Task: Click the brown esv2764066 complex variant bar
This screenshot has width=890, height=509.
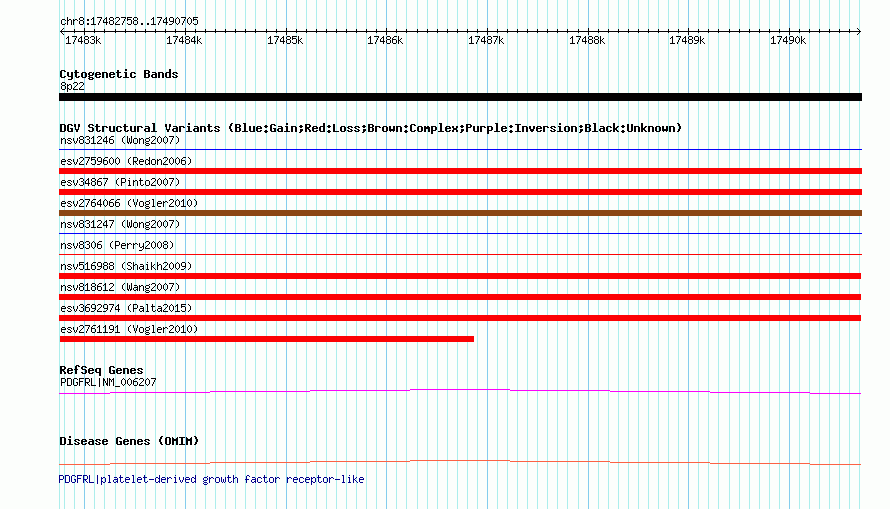Action: point(460,213)
